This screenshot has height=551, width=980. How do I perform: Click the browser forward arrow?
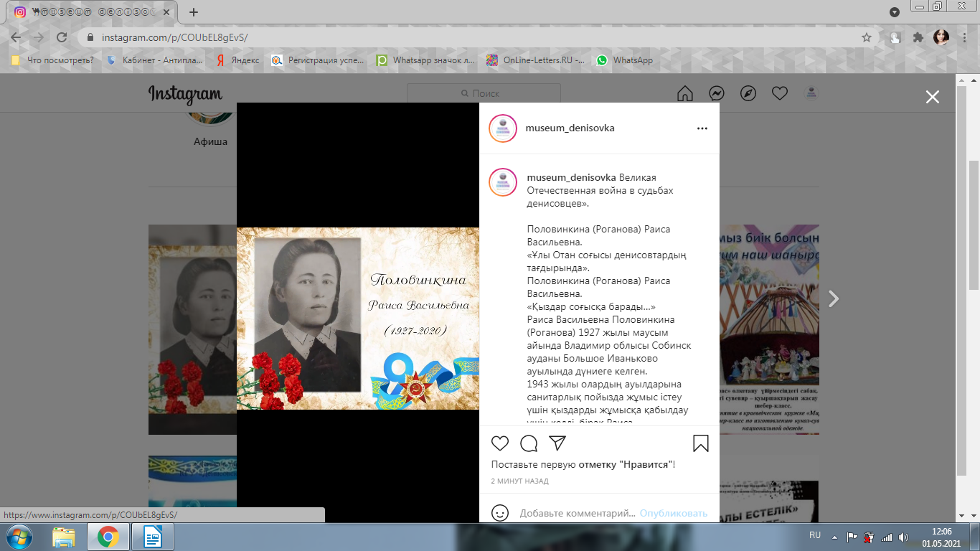(39, 37)
